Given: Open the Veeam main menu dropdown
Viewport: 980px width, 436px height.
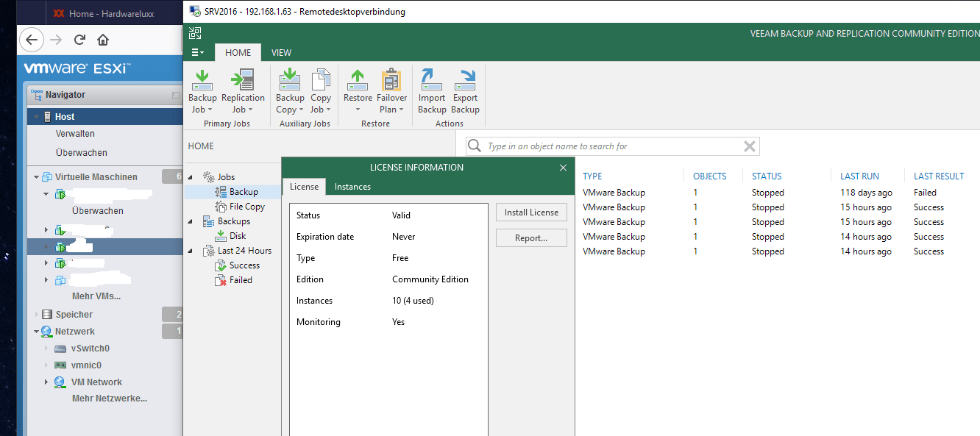Looking at the screenshot, I should click(197, 53).
